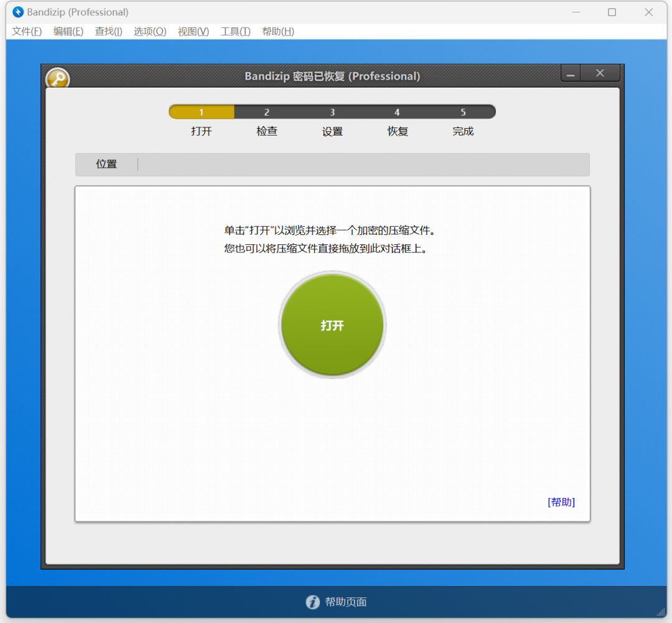Click the 检查 step label
672x623 pixels.
[266, 131]
